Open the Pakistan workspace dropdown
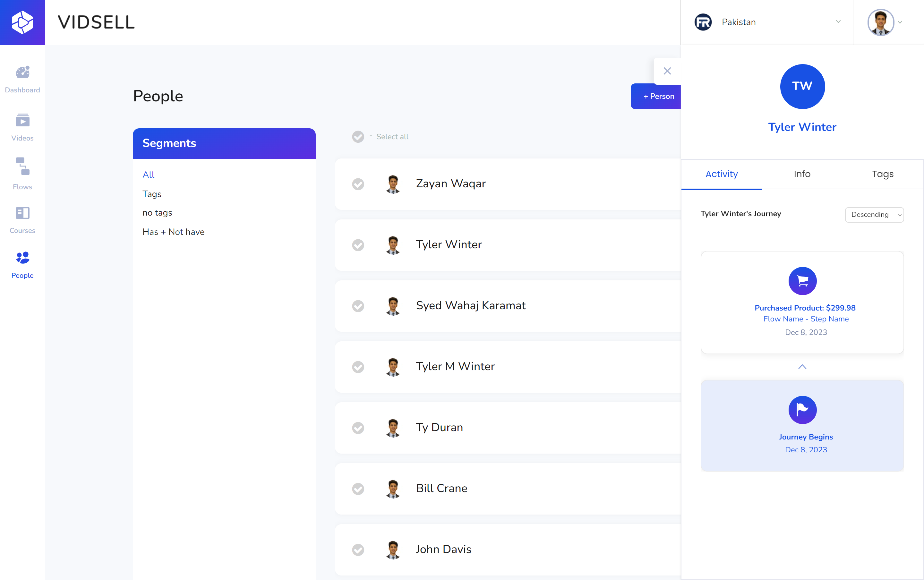 click(x=767, y=22)
